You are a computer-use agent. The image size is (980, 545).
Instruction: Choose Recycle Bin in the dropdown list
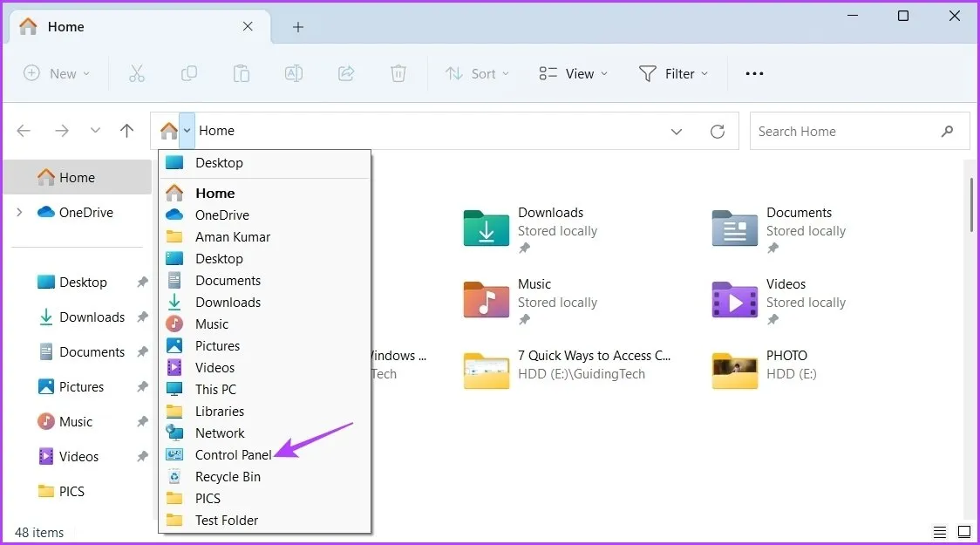click(x=228, y=477)
